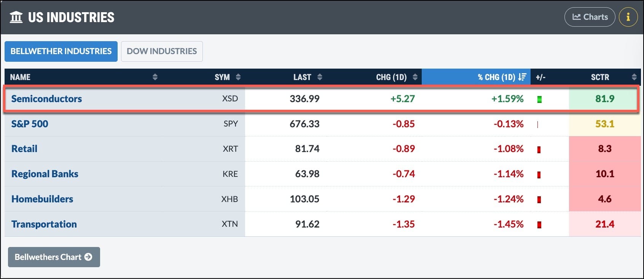
Task: Click the Regional Banks link
Action: tap(45, 174)
